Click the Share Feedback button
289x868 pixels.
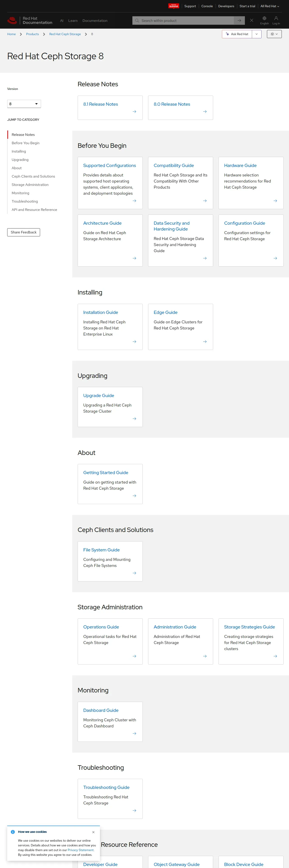coord(24,232)
